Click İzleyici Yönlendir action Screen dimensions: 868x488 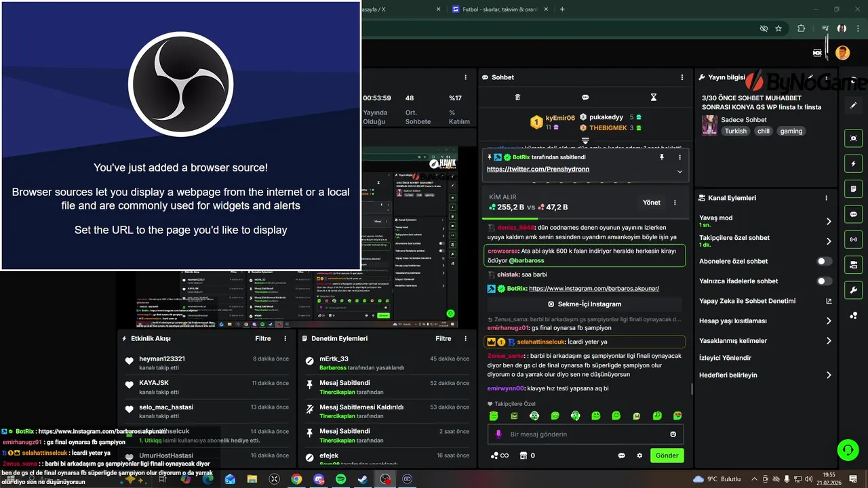(x=725, y=358)
